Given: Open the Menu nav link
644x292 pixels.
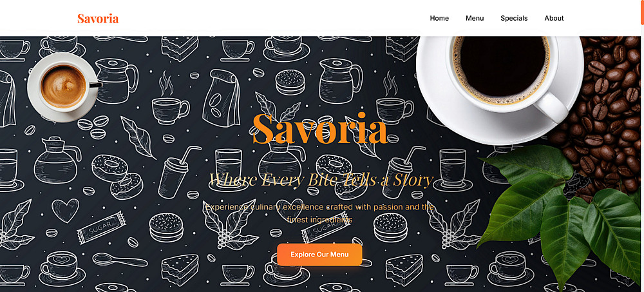Looking at the screenshot, I should click(475, 18).
